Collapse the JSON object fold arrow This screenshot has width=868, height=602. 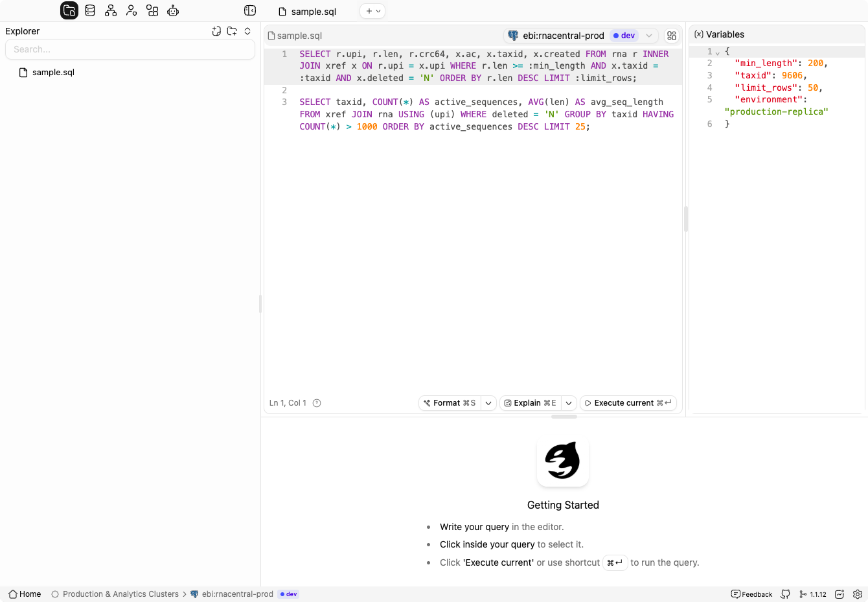click(718, 52)
